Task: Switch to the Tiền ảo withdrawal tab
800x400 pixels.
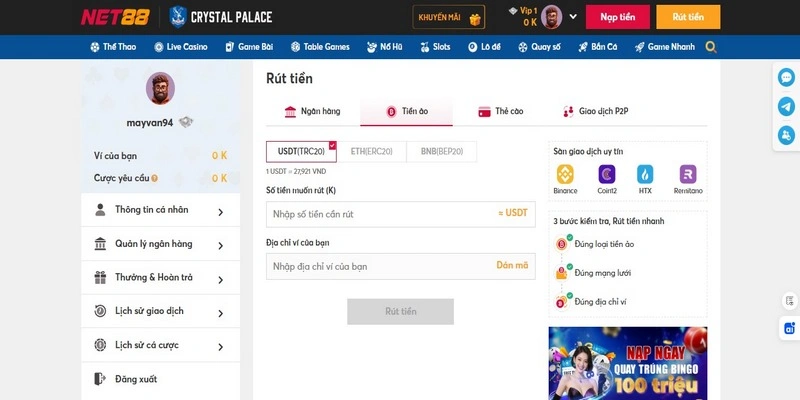Action: [x=406, y=111]
